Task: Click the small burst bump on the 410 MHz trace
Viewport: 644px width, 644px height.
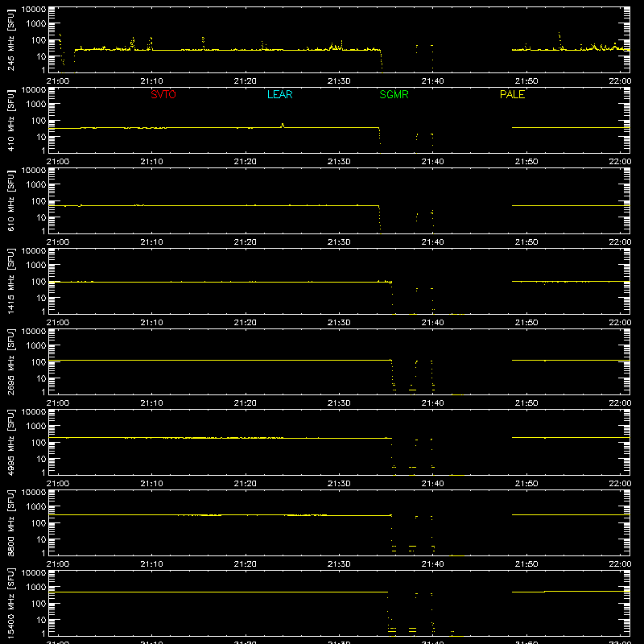Action: 283,126
